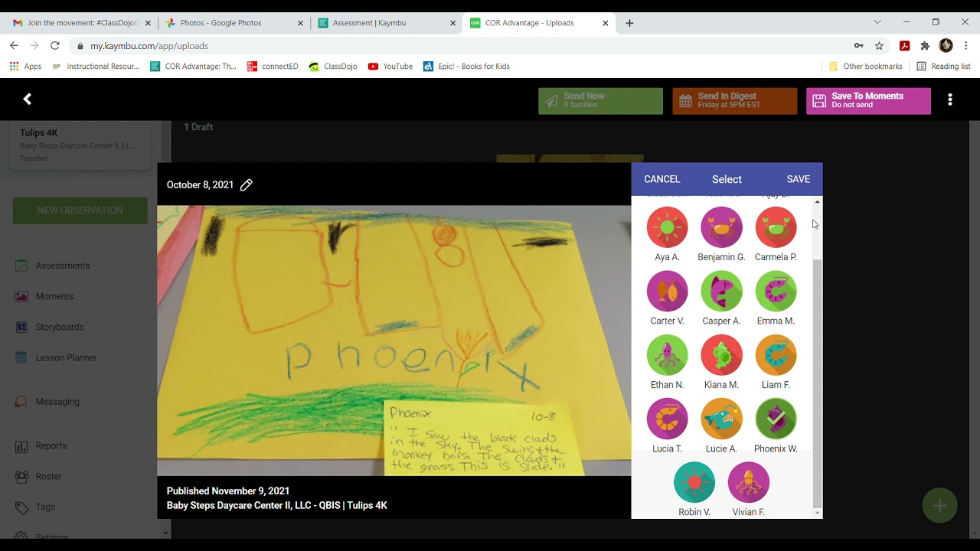The image size is (980, 551).
Task: Open COR Advantage bookmark
Action: click(x=194, y=67)
